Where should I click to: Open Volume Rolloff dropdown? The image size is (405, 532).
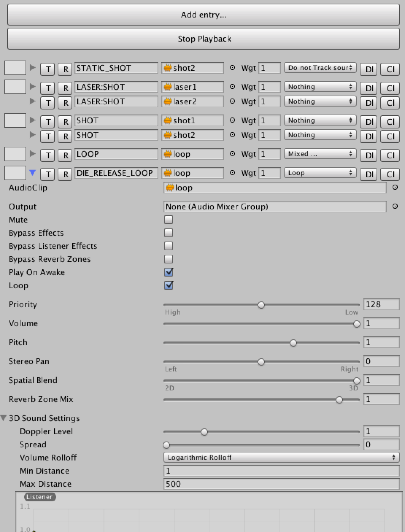point(281,458)
